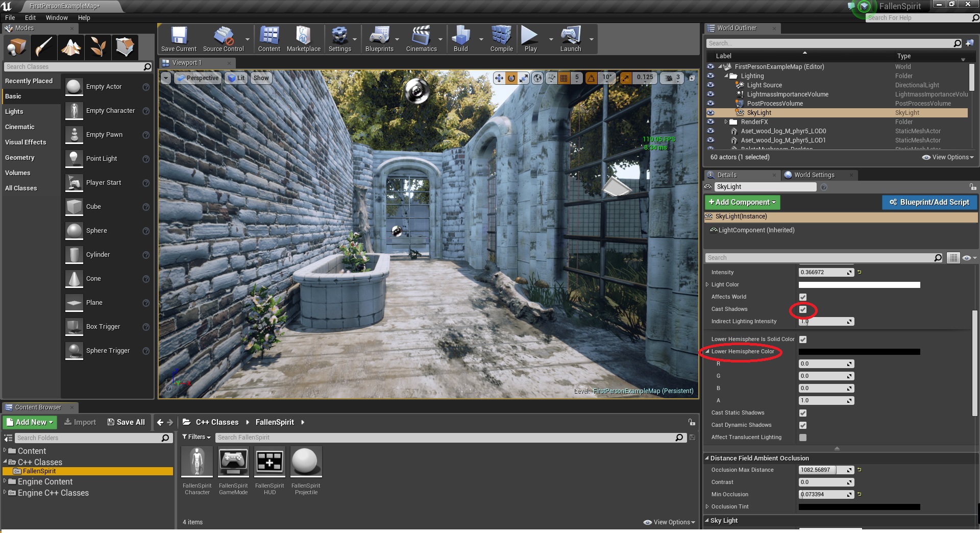Image resolution: width=980 pixels, height=533 pixels.
Task: Open the Edit menu
Action: (x=30, y=17)
